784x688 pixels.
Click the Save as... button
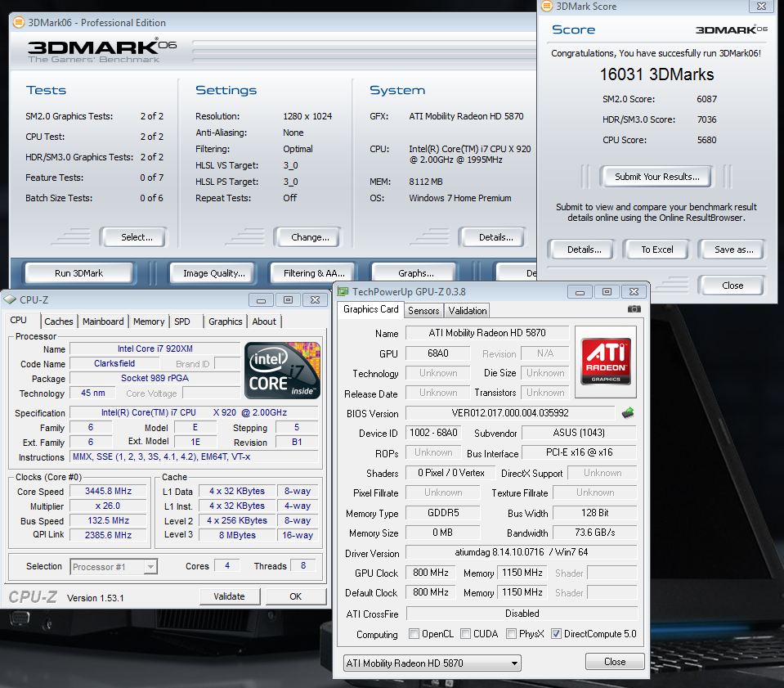731,250
